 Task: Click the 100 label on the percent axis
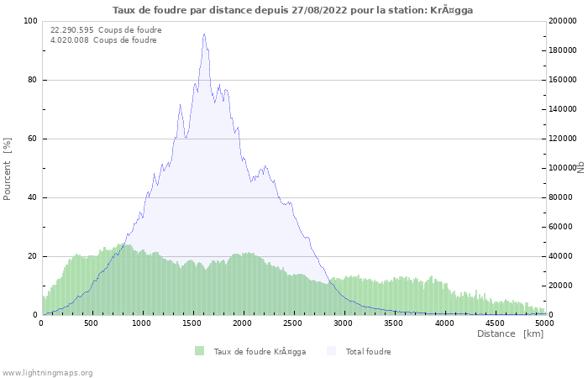(x=29, y=21)
